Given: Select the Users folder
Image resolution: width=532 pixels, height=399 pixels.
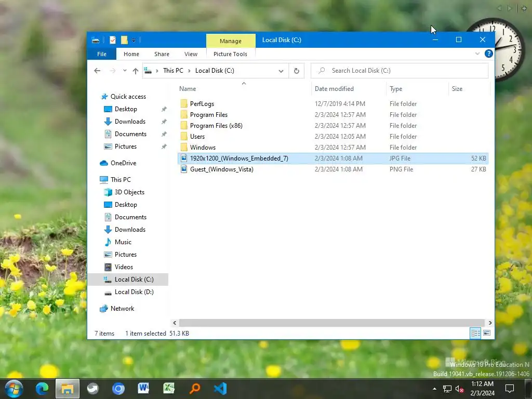Looking at the screenshot, I should (x=197, y=137).
